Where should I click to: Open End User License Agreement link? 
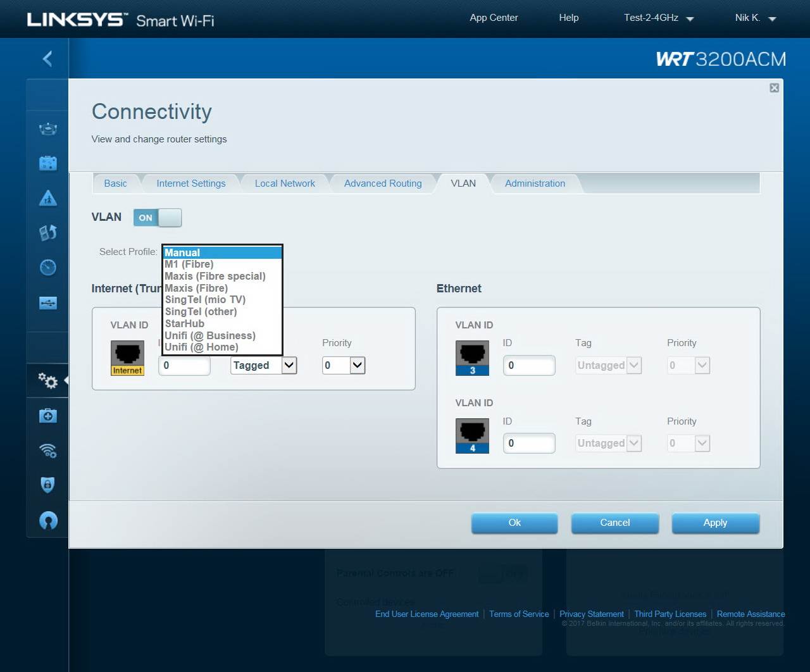pos(427,614)
